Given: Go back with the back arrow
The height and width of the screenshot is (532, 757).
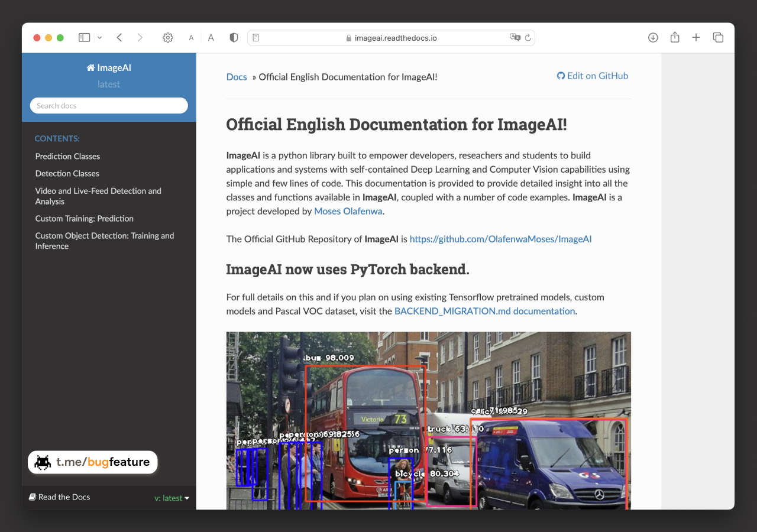Looking at the screenshot, I should (x=119, y=37).
